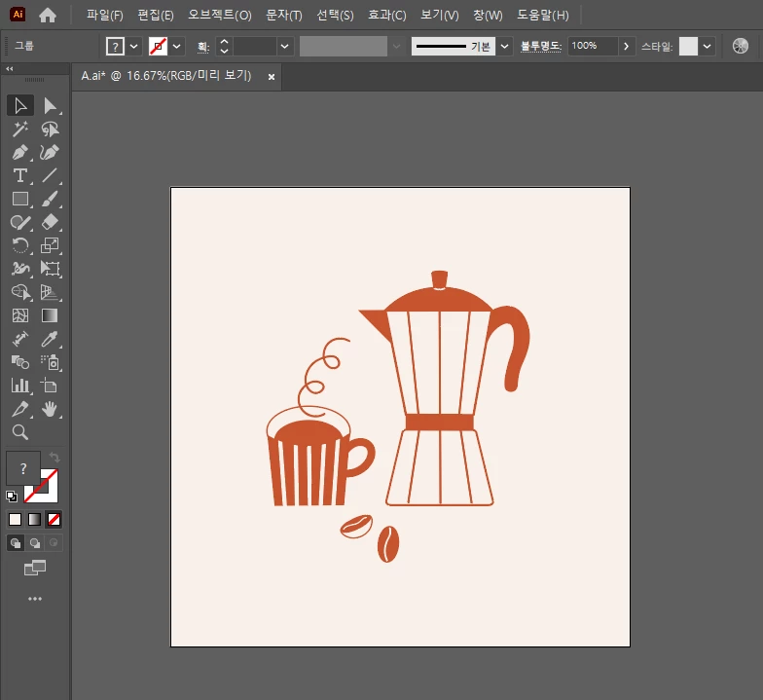Viewport: 763px width, 700px height.
Task: Switch to the Hand tool
Action: point(51,409)
